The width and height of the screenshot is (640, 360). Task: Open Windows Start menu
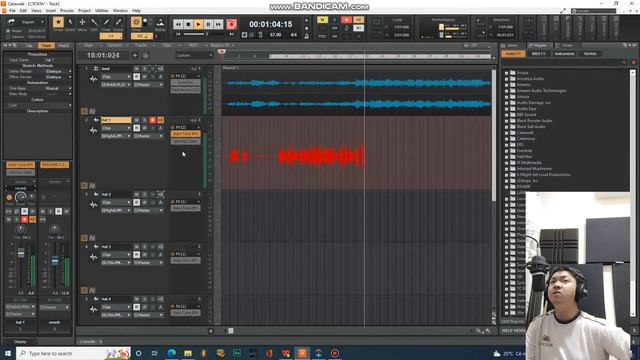8,353
